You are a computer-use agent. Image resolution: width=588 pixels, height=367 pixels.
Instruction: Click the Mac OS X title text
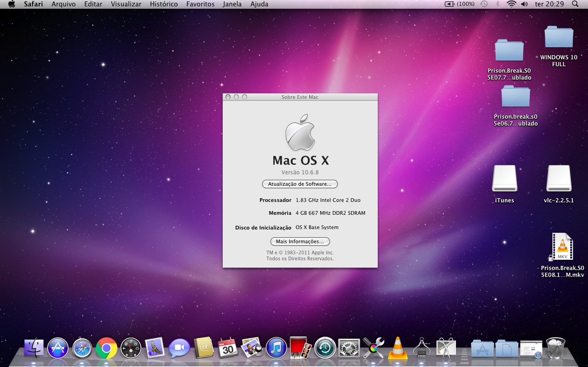pyautogui.click(x=300, y=160)
